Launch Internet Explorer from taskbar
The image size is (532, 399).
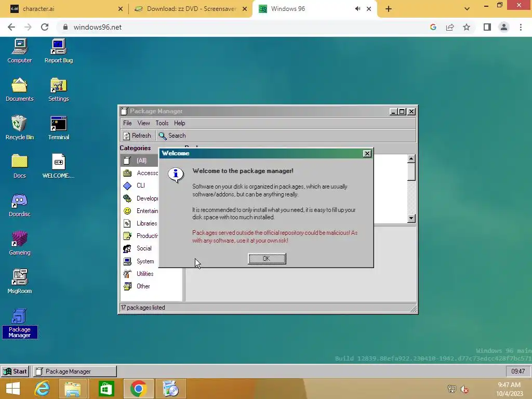pos(43,389)
